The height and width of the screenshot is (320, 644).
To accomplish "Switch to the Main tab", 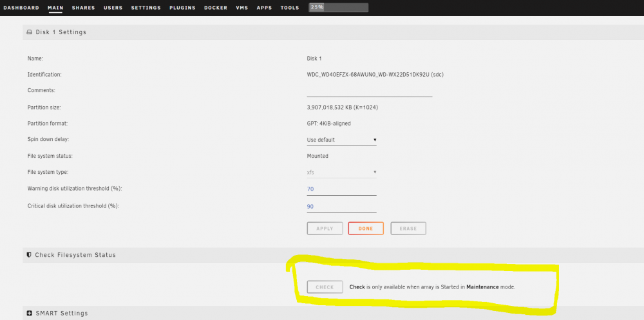I will [x=55, y=8].
